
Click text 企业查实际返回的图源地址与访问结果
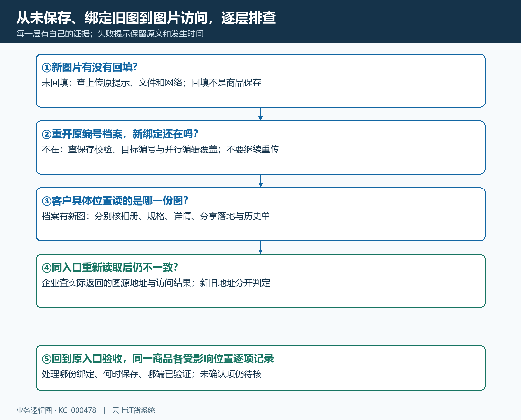point(117,283)
